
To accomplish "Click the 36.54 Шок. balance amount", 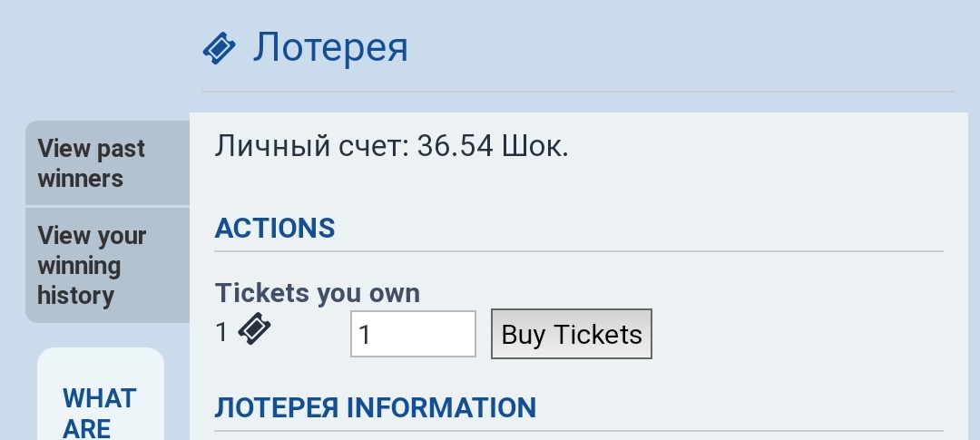I will point(493,146).
